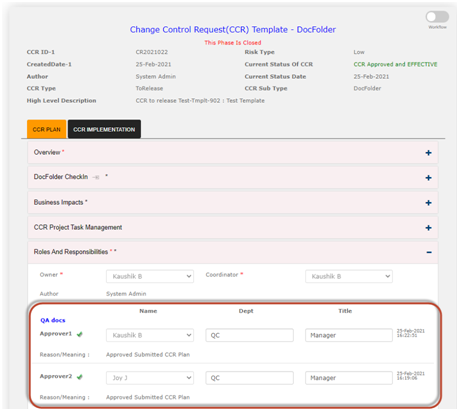
Task: Click Risk Type value Low
Action: coord(359,52)
